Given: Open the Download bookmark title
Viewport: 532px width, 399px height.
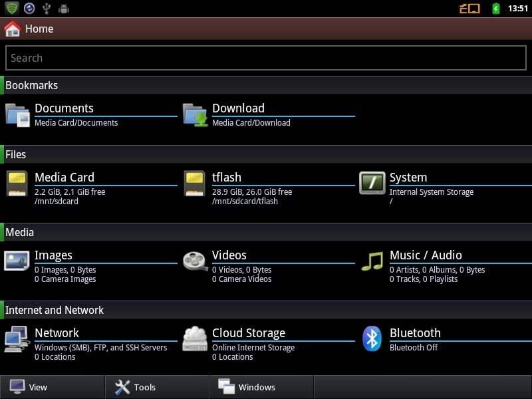Looking at the screenshot, I should coord(238,108).
